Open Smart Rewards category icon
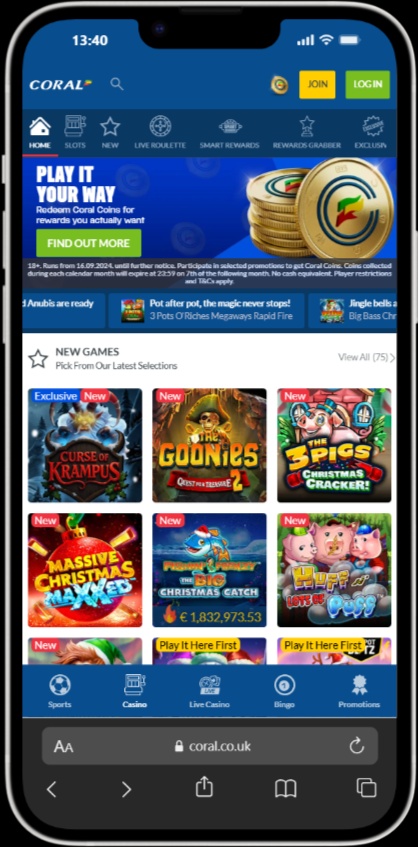 (230, 126)
